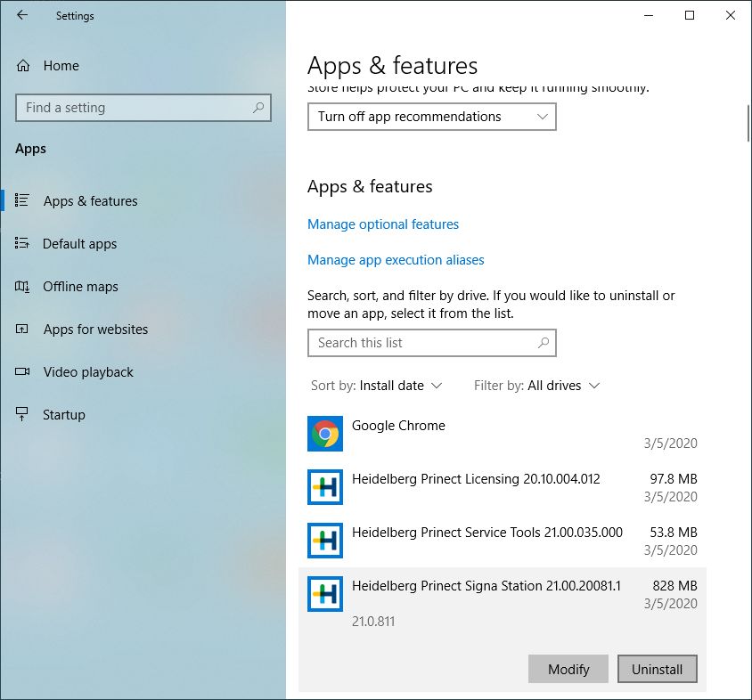The image size is (752, 700).
Task: Select the Google Chrome app entry
Action: pos(503,434)
